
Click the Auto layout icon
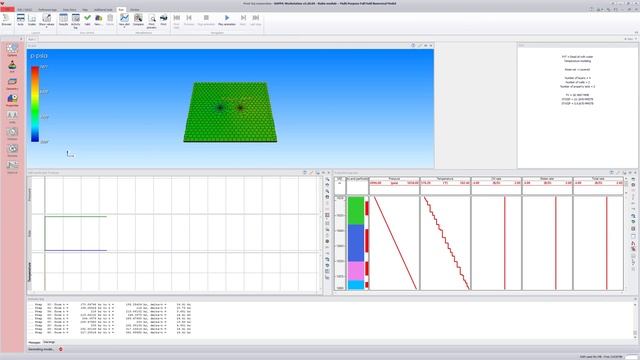click(20, 20)
